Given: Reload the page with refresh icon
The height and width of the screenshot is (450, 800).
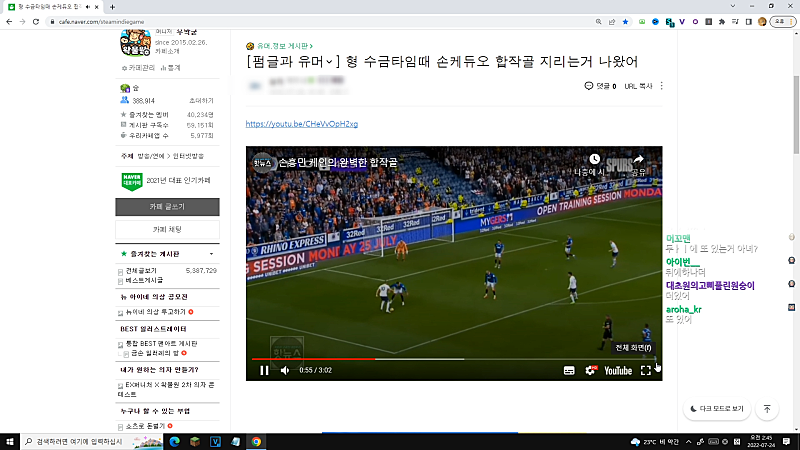Looking at the screenshot, I should [36, 22].
